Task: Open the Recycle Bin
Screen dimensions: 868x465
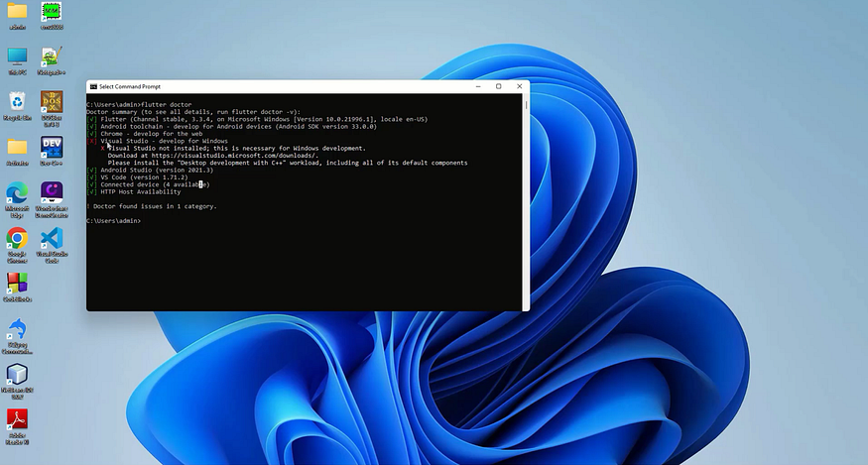Action: (x=17, y=106)
